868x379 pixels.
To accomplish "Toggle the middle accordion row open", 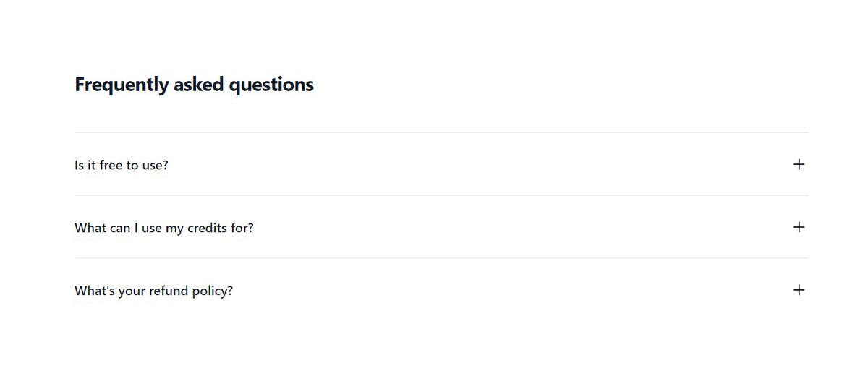I will point(164,228).
